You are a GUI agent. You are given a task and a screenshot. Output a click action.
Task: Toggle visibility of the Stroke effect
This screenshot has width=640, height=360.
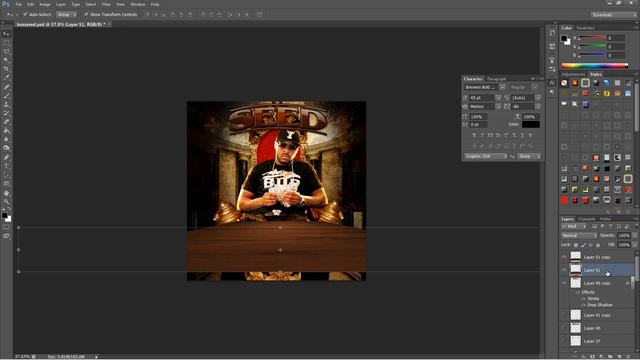click(x=583, y=299)
